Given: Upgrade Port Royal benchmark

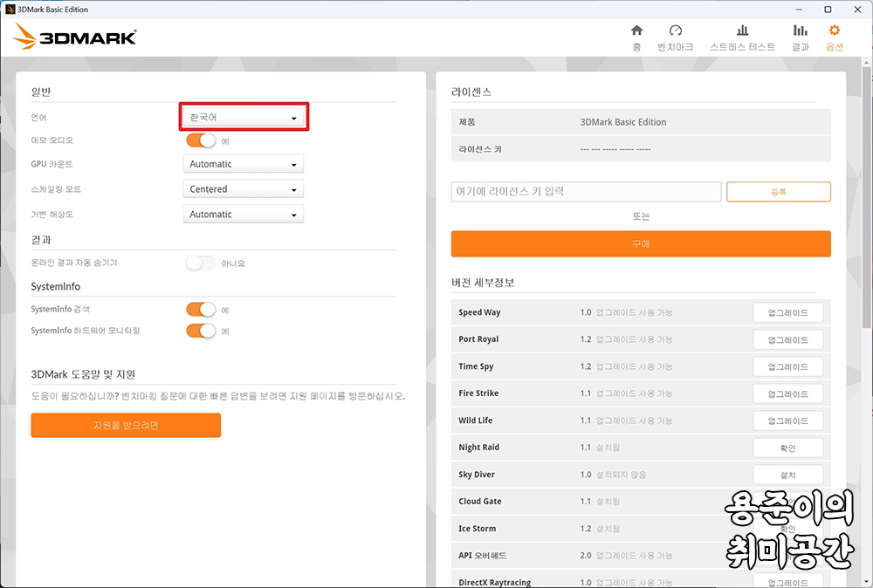Looking at the screenshot, I should pyautogui.click(x=787, y=339).
